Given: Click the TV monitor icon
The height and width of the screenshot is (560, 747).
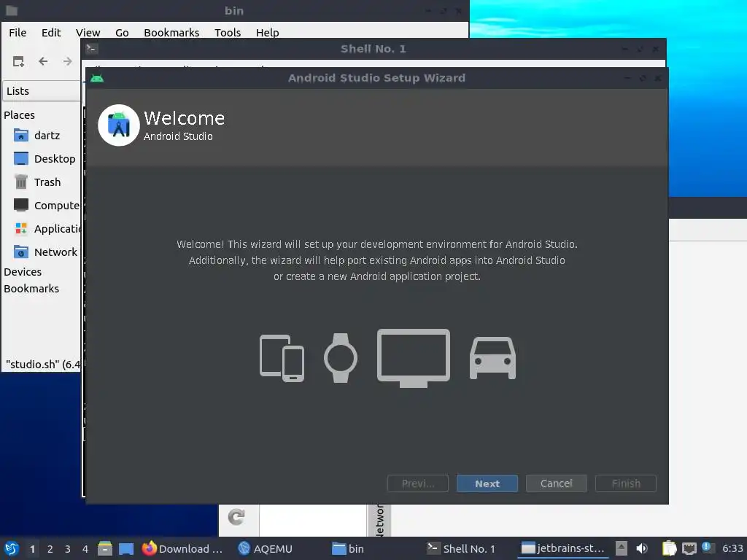Looking at the screenshot, I should pyautogui.click(x=413, y=358).
